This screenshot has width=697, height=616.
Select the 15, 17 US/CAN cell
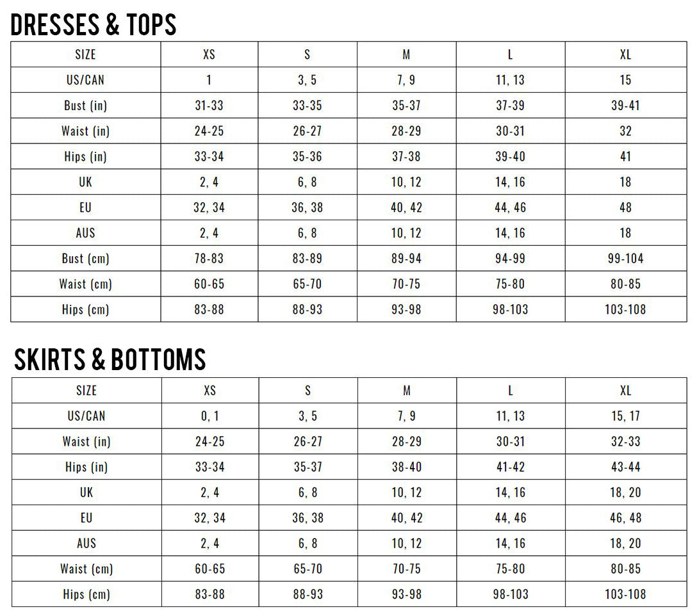[x=625, y=416]
